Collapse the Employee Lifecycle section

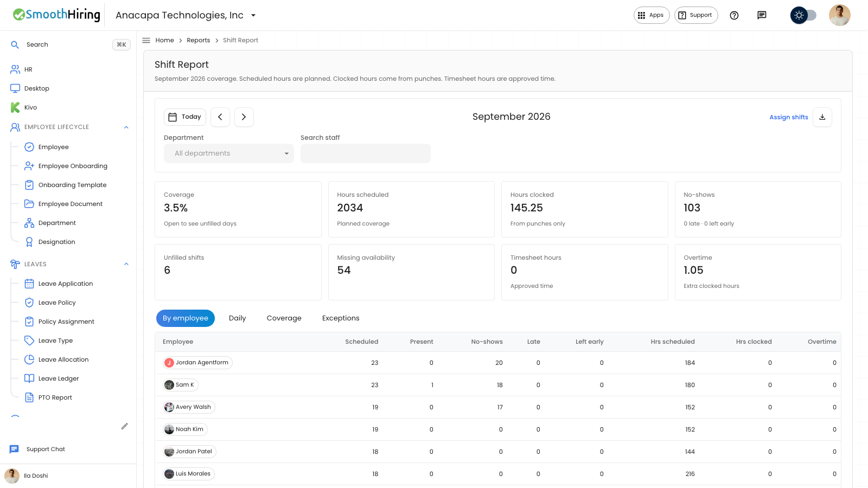pos(126,127)
